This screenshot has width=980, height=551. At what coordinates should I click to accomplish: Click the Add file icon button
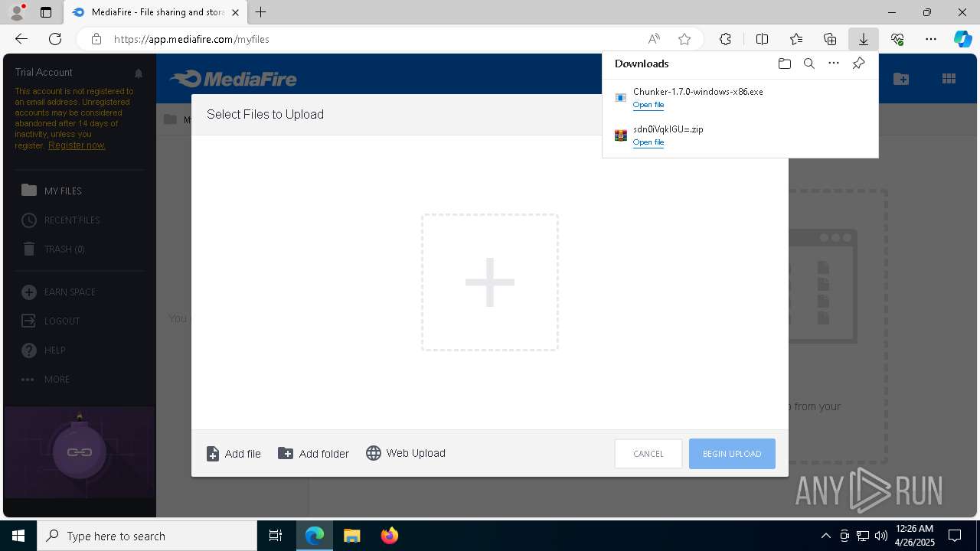tap(213, 454)
